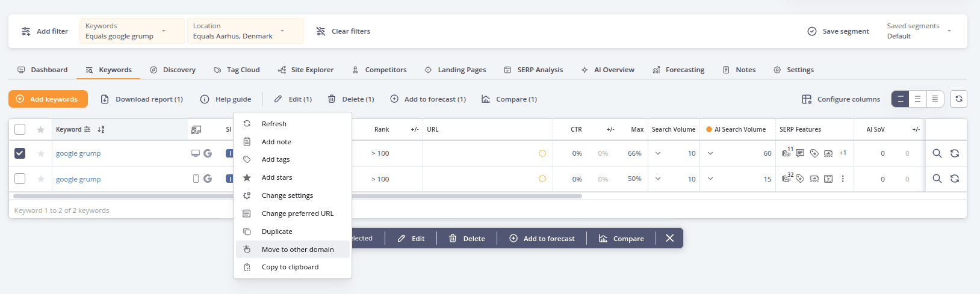Refresh the first keyword row with its refresh icon
980x294 pixels.
point(955,153)
